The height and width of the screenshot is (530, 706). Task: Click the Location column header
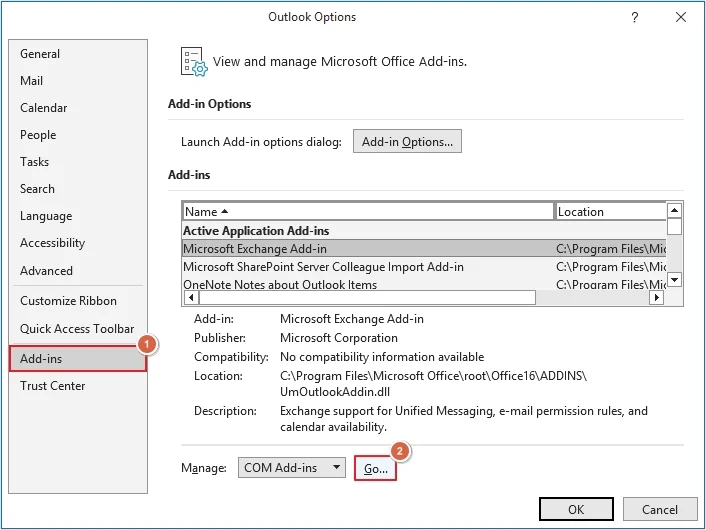[x=610, y=212]
